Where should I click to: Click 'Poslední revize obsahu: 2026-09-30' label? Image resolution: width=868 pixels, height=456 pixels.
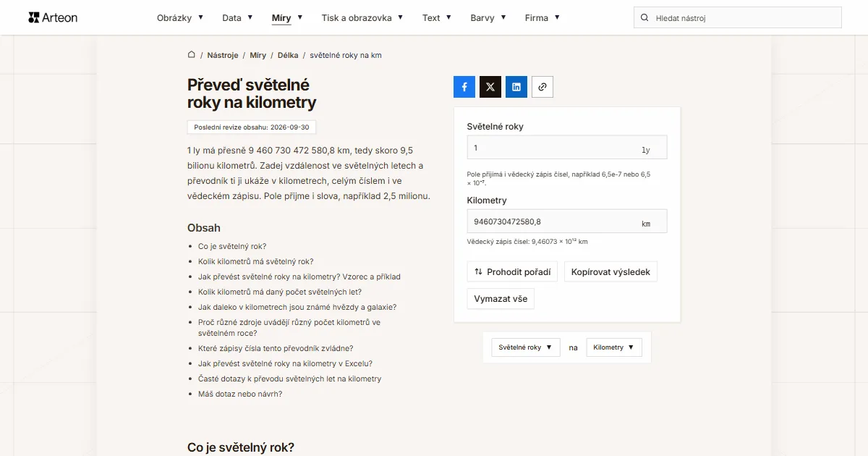[252, 127]
